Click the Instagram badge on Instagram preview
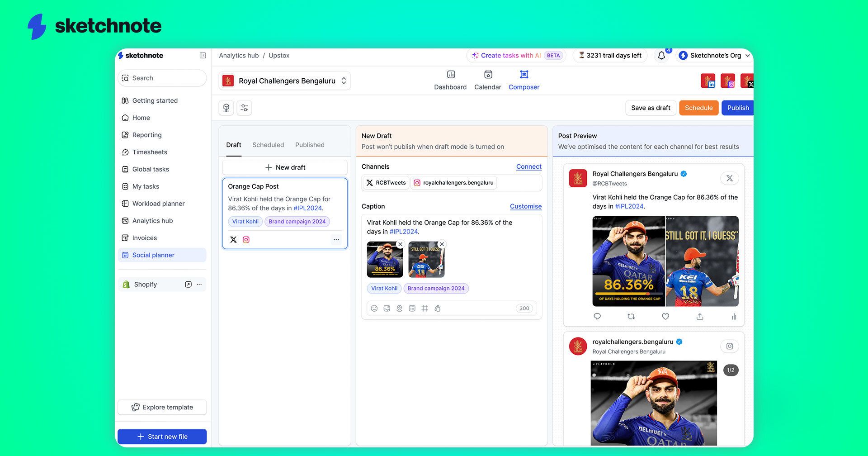 730,346
